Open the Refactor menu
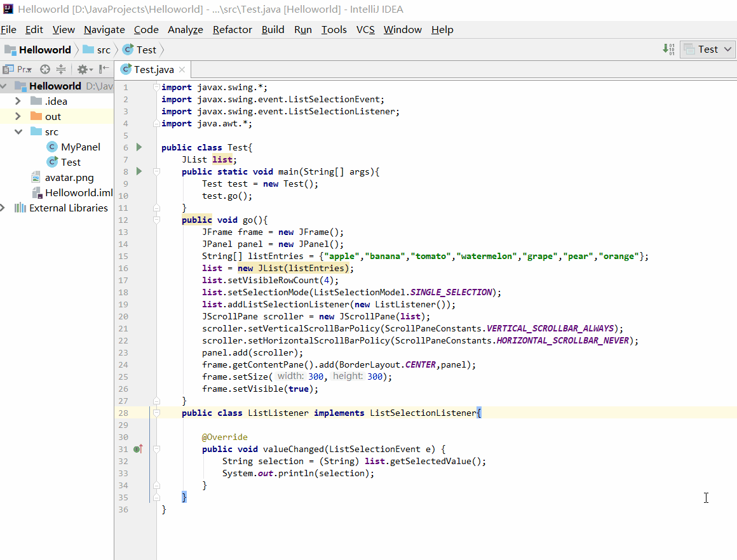Screen dimensions: 737x560 click(x=232, y=30)
